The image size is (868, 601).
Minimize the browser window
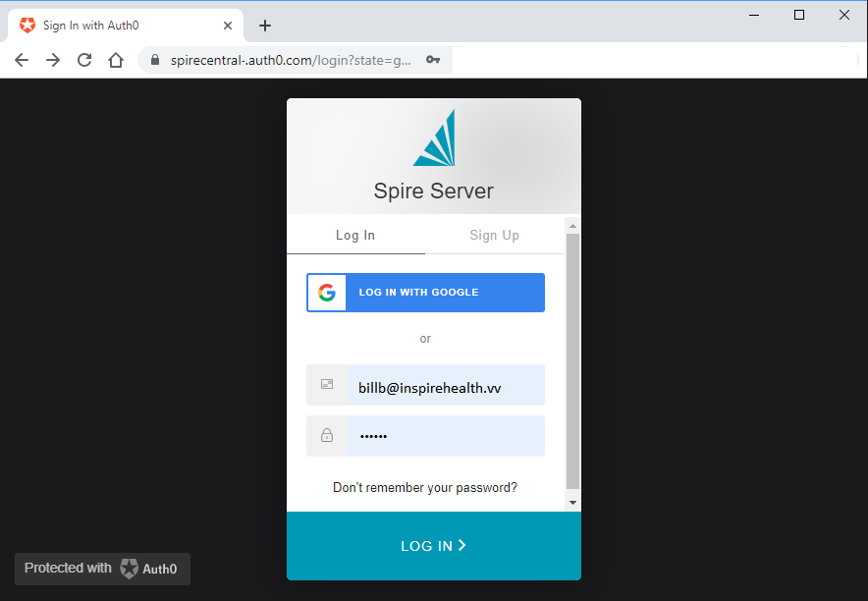(x=754, y=15)
